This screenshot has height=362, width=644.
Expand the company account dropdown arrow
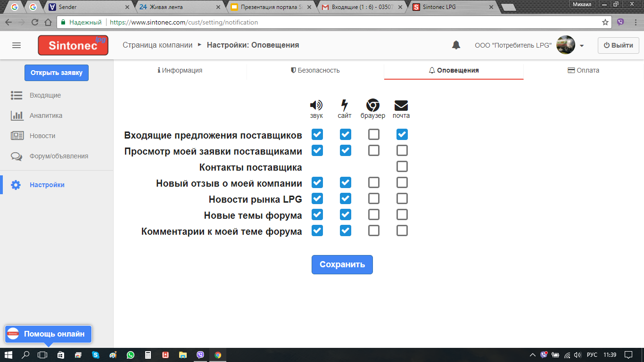(582, 46)
